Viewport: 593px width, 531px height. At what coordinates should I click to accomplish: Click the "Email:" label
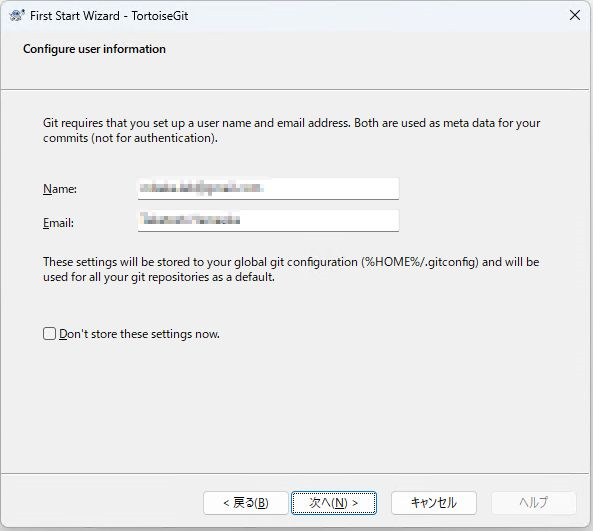pos(58,223)
